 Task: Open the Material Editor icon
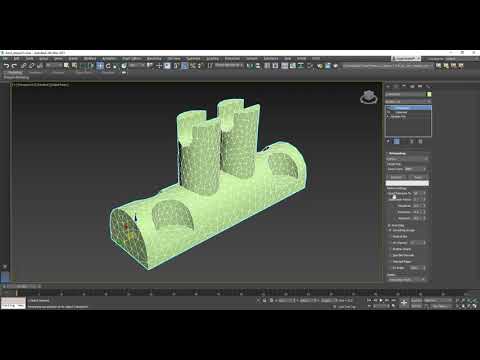(310, 66)
